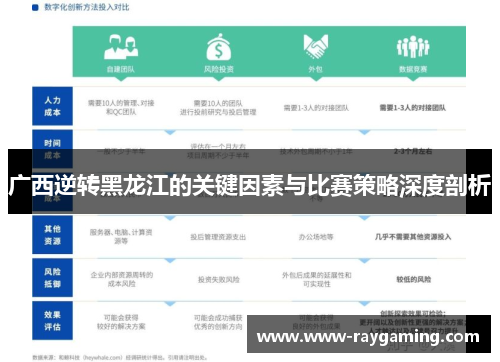Select the text 需要10人的管理、对接和QC团队
The height and width of the screenshot is (362, 500).
point(121,107)
